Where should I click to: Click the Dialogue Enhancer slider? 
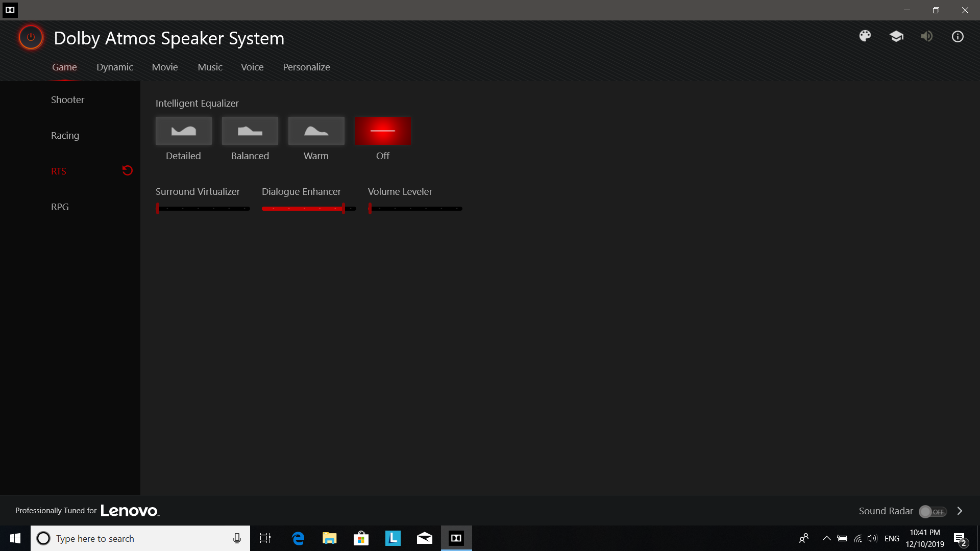tap(309, 208)
